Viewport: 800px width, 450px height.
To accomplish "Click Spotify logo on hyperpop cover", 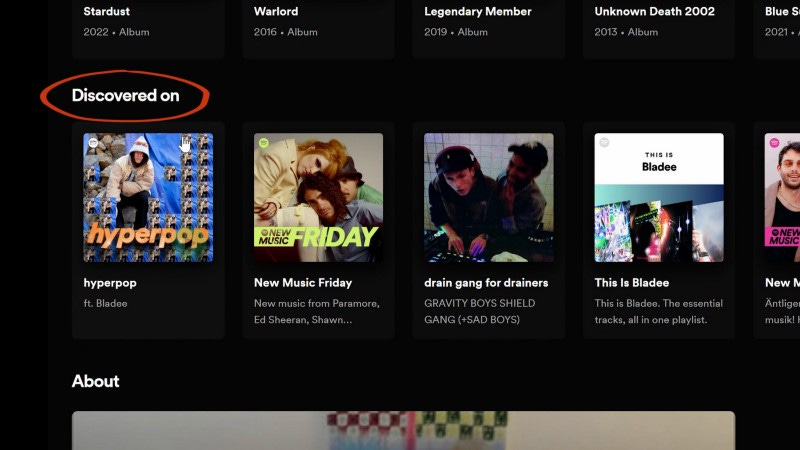I will (x=93, y=143).
